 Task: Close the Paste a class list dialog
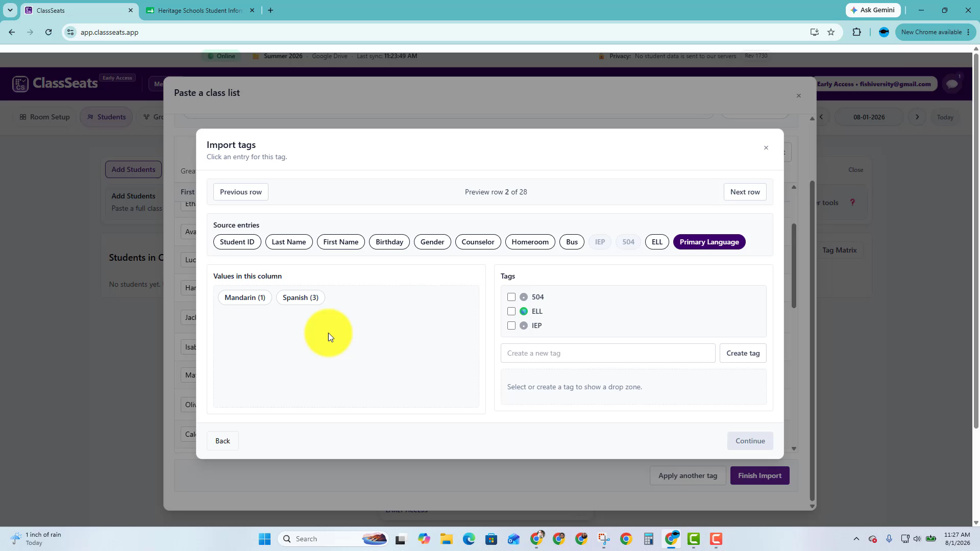tap(799, 96)
